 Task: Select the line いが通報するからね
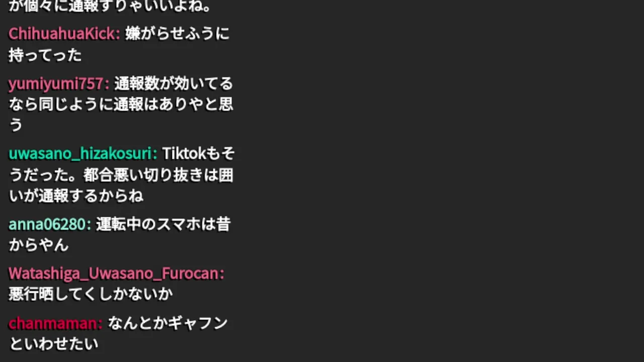coord(76,196)
